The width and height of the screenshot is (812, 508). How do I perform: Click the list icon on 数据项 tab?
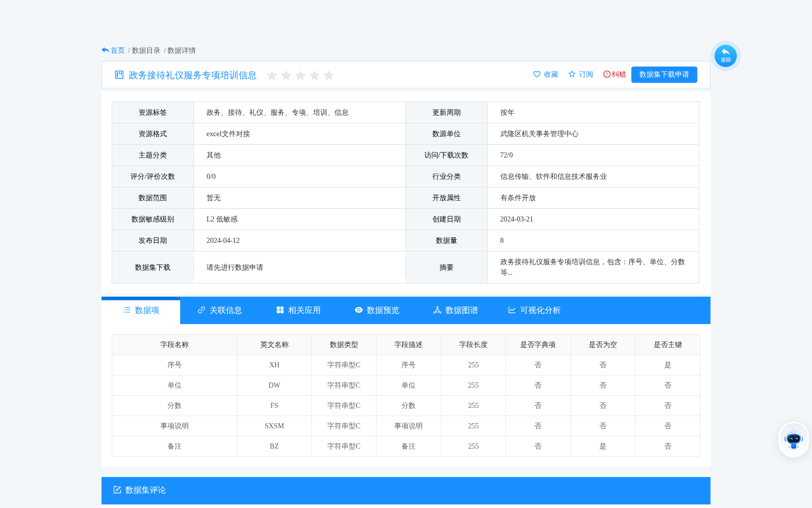pos(127,310)
